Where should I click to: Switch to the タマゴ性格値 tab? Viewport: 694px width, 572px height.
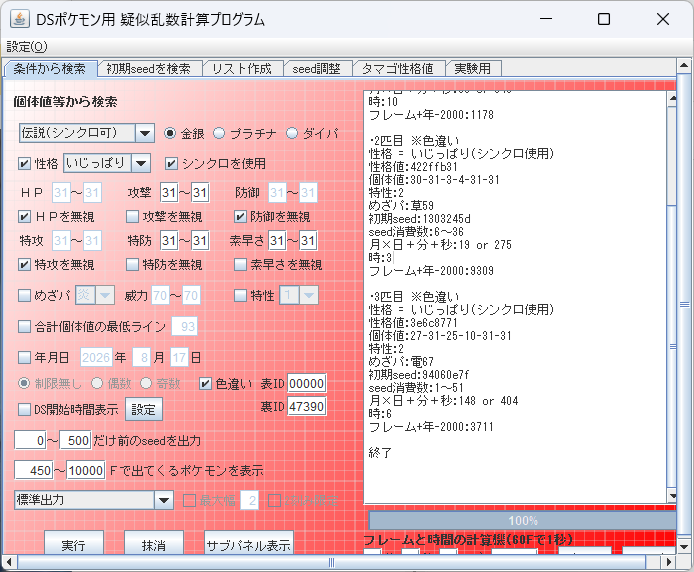(x=397, y=69)
